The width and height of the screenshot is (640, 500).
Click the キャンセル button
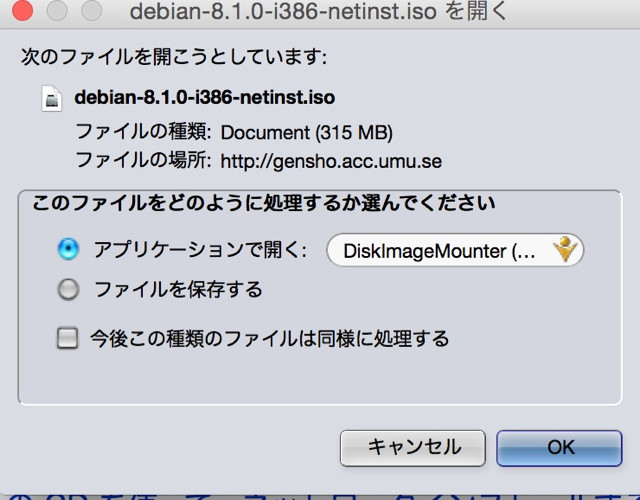413,448
